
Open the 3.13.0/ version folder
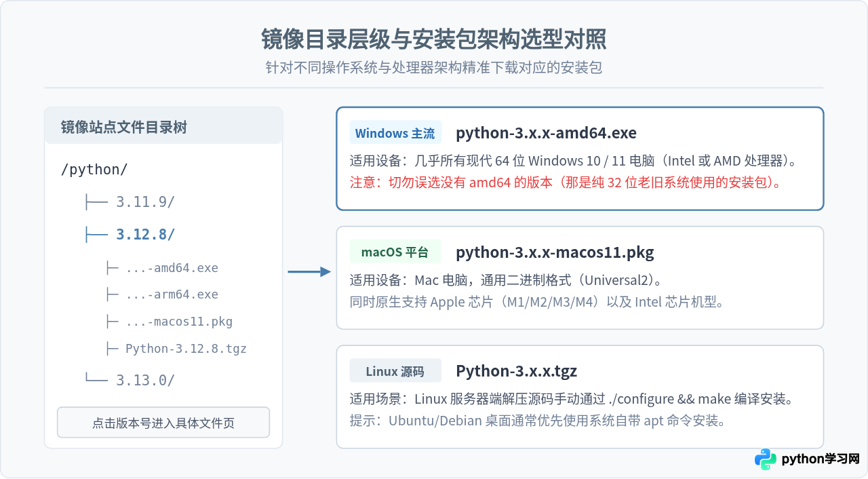tap(145, 381)
